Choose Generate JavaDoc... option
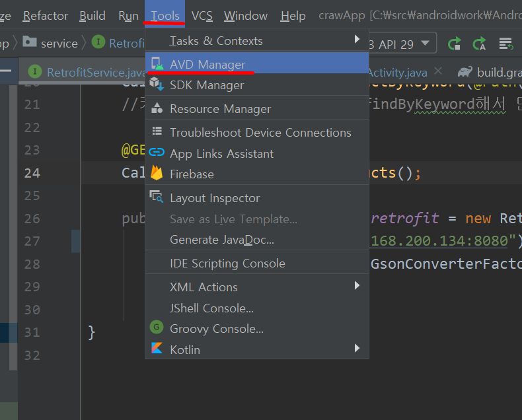 (x=257, y=240)
